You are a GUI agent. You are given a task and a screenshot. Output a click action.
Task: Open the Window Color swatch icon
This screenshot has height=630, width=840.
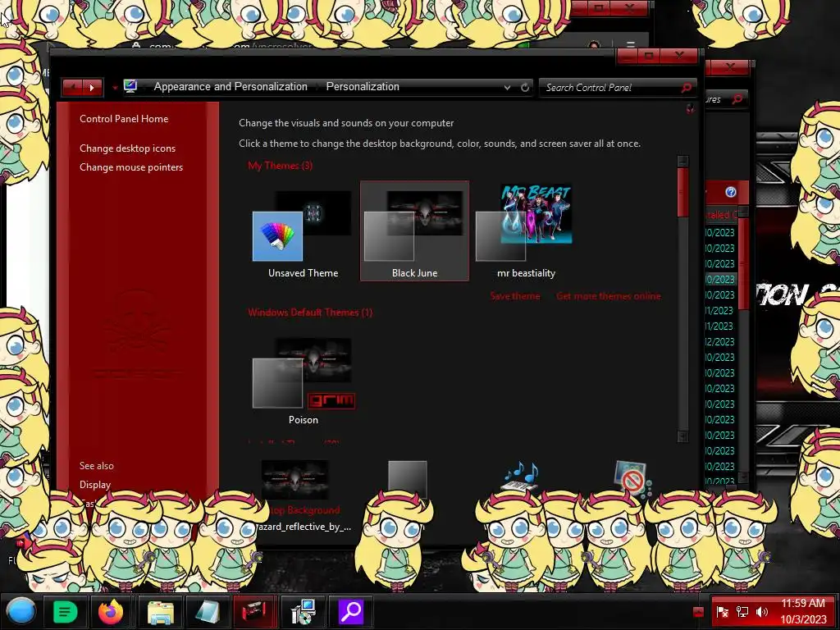click(x=407, y=479)
